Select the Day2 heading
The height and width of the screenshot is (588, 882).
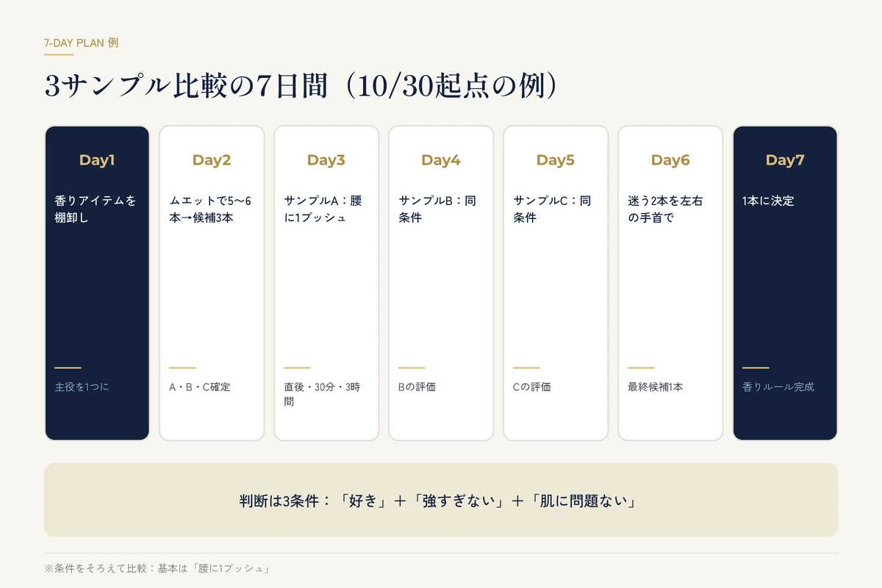(212, 160)
